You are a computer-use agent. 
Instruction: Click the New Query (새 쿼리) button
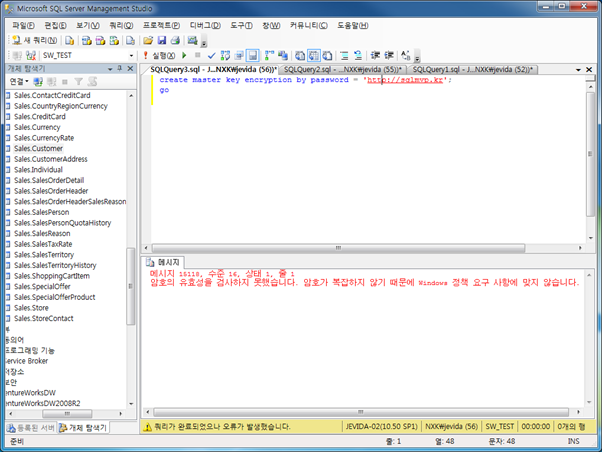35,40
